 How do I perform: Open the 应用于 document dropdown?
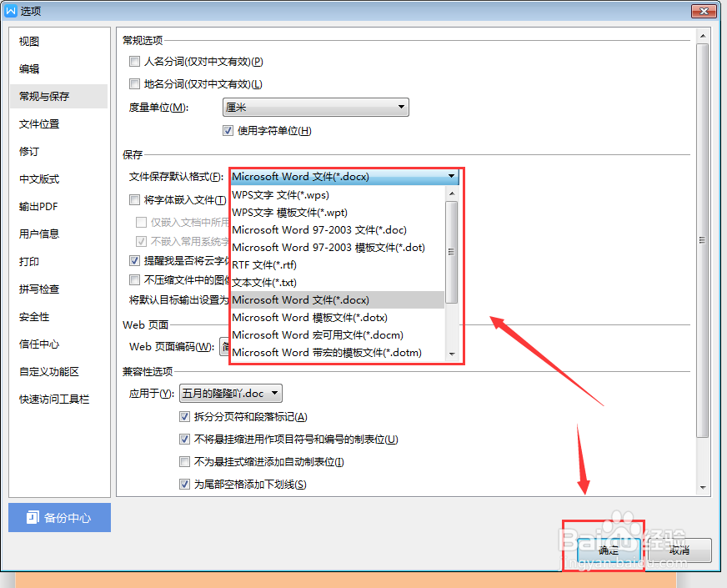coord(230,394)
